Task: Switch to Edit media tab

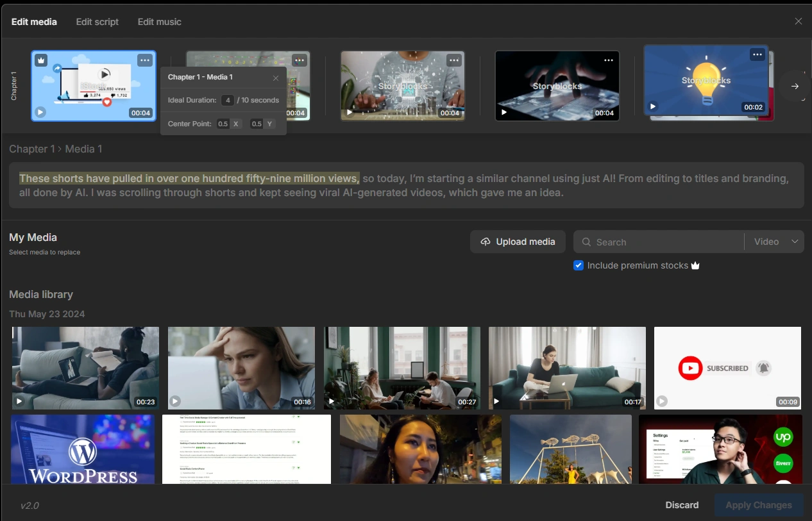Action: [x=34, y=22]
